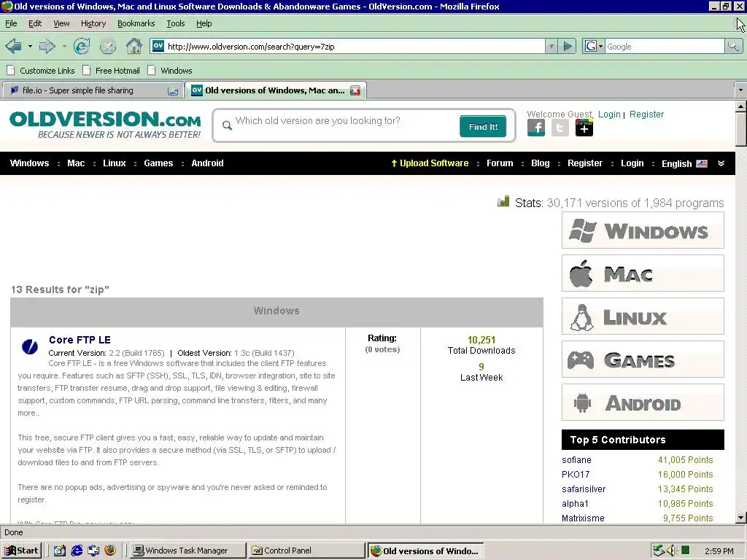
Task: Open OldVersion Facebook icon
Action: (x=536, y=128)
